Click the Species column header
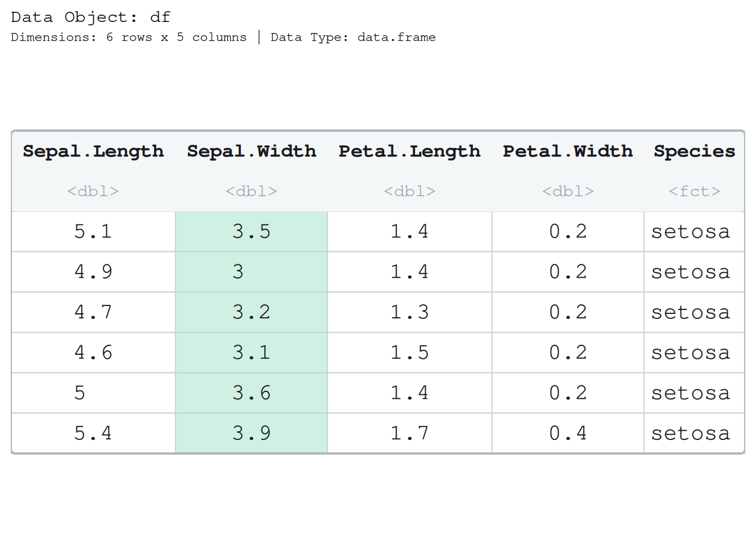This screenshot has height=540, width=756. (x=694, y=151)
